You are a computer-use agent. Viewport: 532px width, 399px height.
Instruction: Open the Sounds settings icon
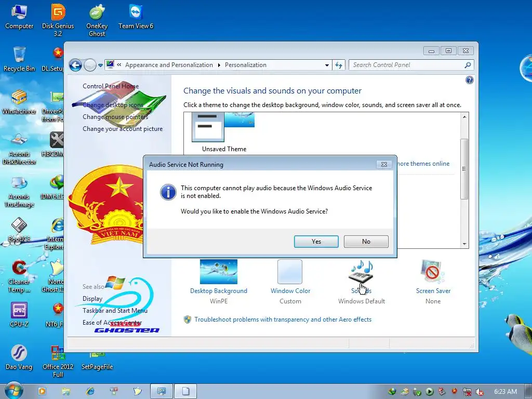(x=362, y=272)
